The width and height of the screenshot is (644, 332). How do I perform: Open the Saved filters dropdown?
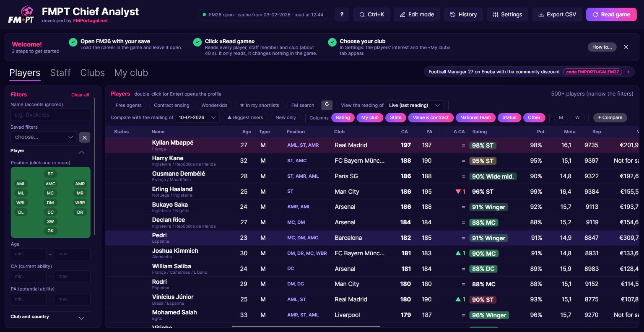tap(44, 137)
